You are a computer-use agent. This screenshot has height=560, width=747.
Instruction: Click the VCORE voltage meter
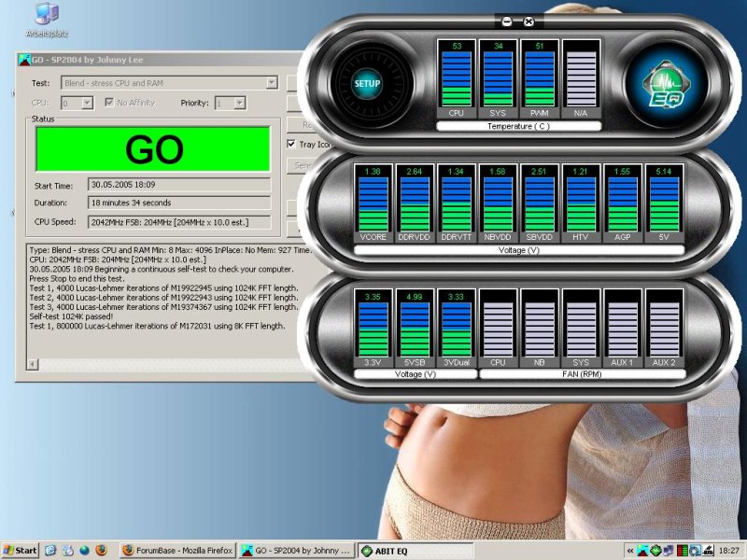tap(373, 203)
